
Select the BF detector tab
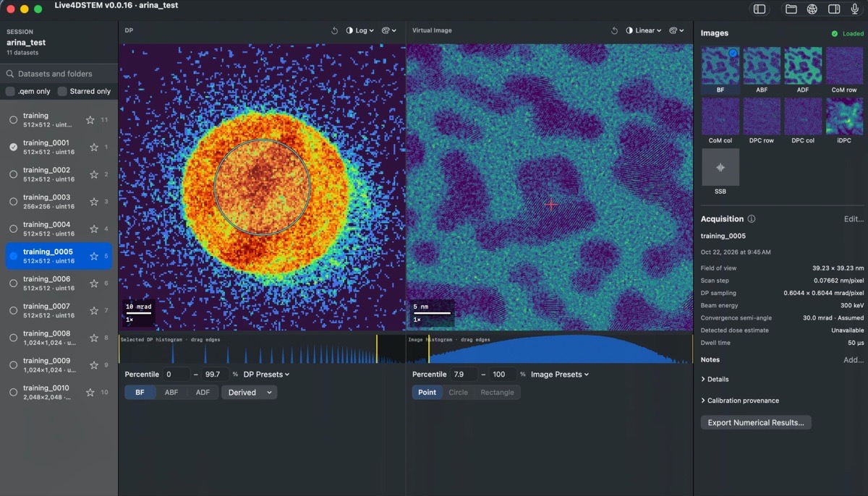click(x=140, y=393)
